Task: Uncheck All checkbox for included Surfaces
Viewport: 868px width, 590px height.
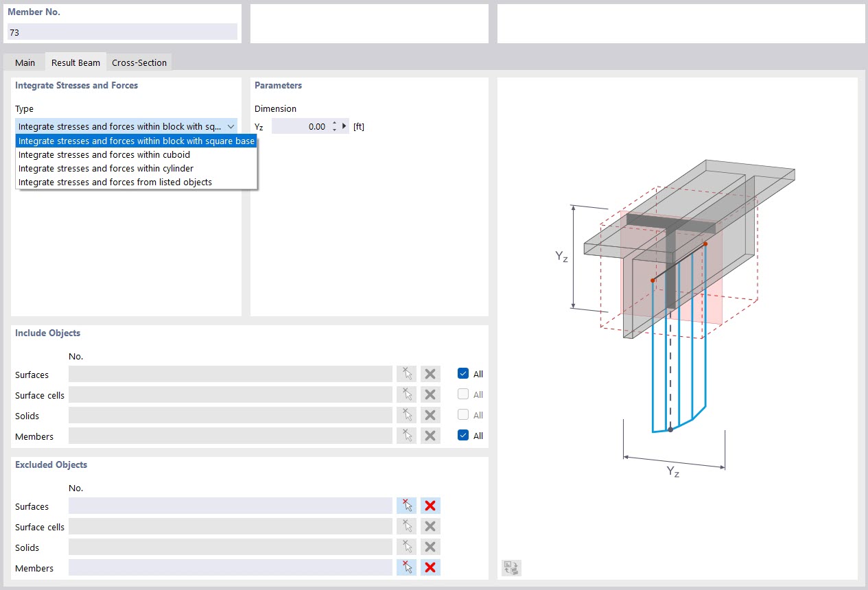Action: click(463, 374)
